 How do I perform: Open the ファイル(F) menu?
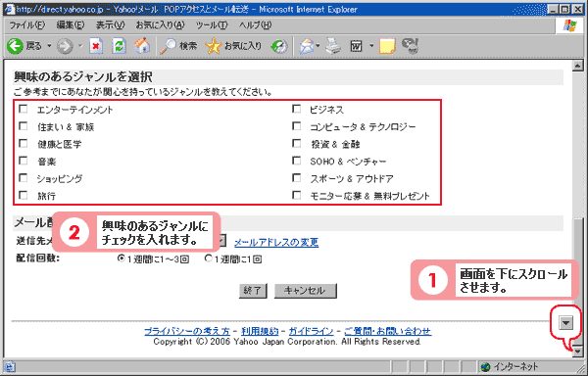27,25
